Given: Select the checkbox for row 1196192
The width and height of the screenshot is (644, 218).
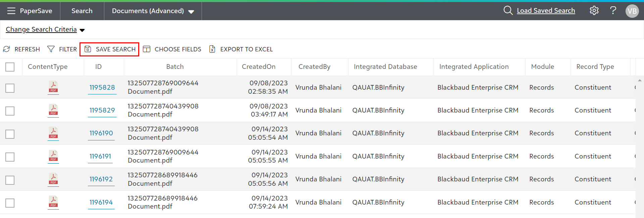Looking at the screenshot, I should [10, 180].
